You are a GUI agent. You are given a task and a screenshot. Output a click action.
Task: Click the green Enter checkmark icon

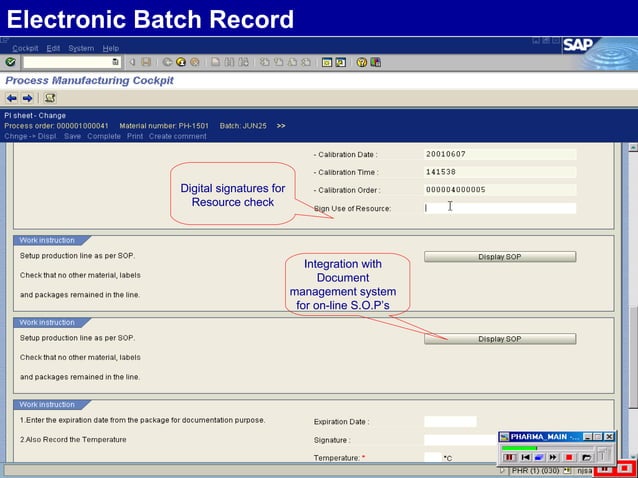[x=10, y=62]
